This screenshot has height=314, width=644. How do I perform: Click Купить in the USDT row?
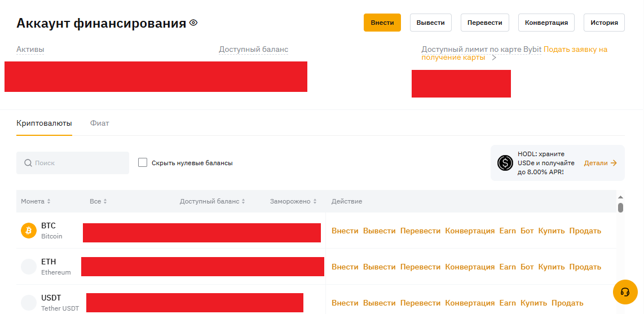point(533,303)
